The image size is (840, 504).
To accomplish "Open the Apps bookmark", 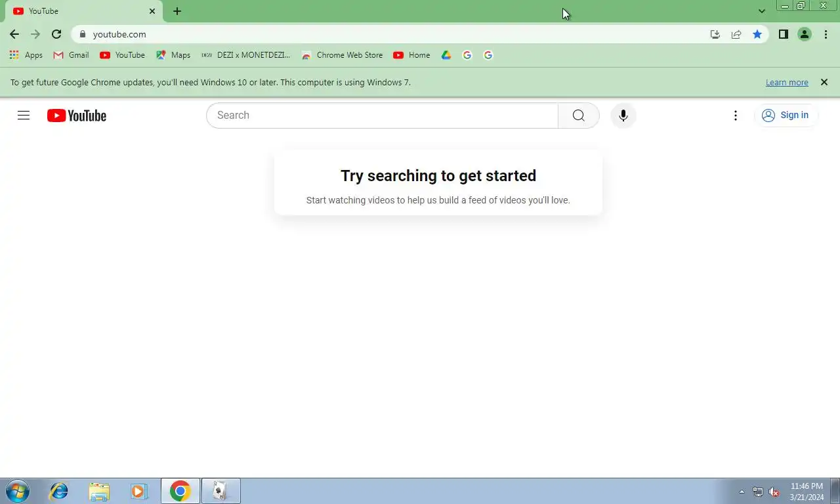I will click(x=26, y=55).
